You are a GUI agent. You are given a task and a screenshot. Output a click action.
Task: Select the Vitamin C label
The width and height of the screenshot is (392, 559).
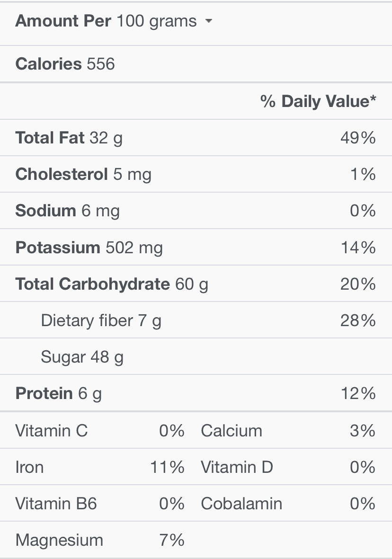(51, 430)
